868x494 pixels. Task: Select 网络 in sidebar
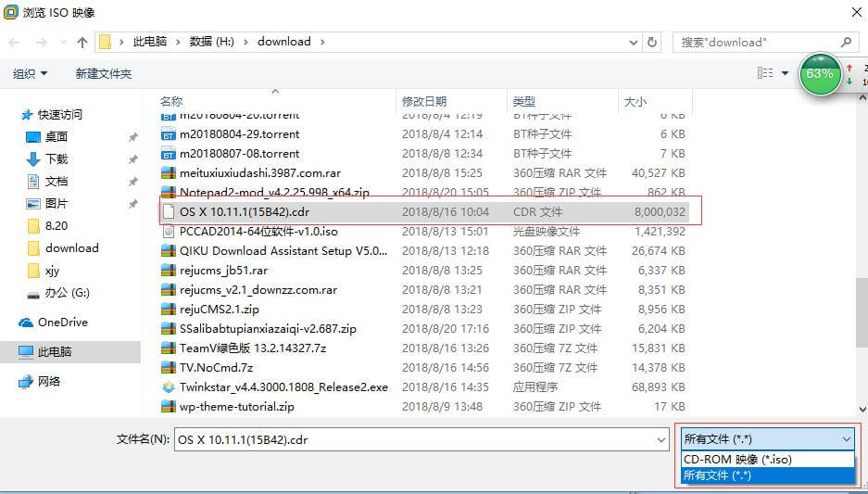click(x=49, y=382)
